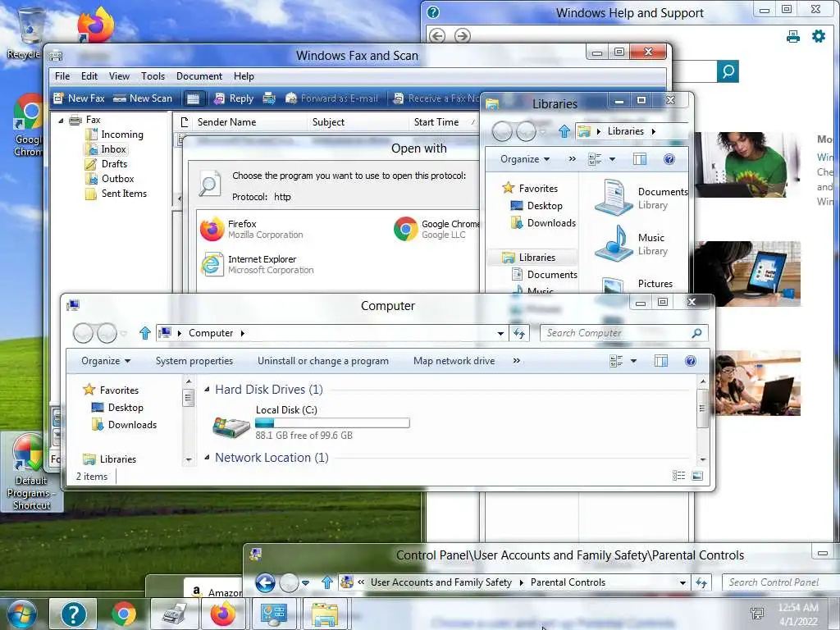Choose Internet Explorer in Open with dialog
The image size is (840, 630).
point(257,265)
